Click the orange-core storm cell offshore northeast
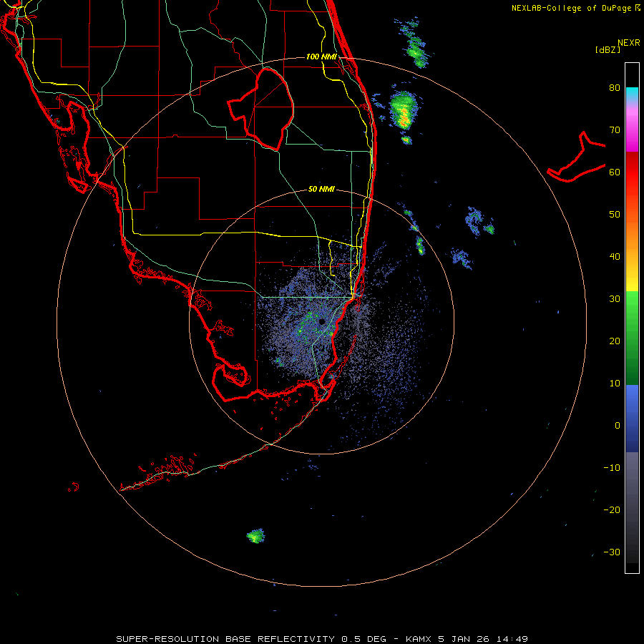 click(404, 111)
